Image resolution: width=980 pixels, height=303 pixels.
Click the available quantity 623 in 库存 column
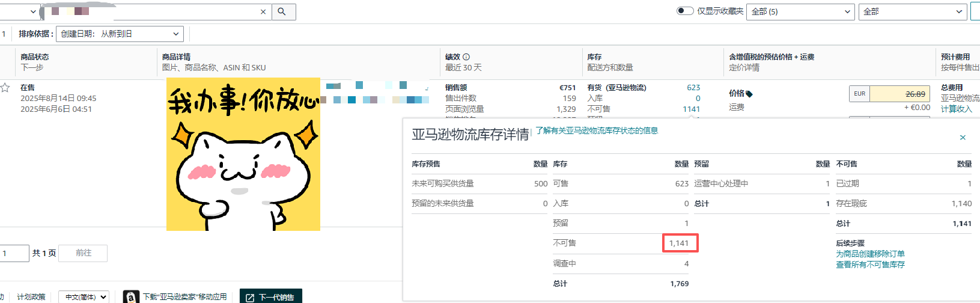[x=693, y=88]
